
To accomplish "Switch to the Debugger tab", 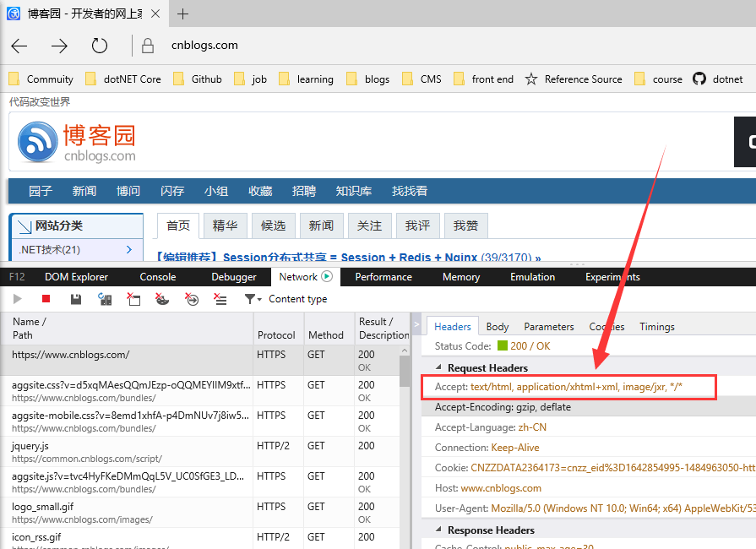I will click(x=234, y=277).
